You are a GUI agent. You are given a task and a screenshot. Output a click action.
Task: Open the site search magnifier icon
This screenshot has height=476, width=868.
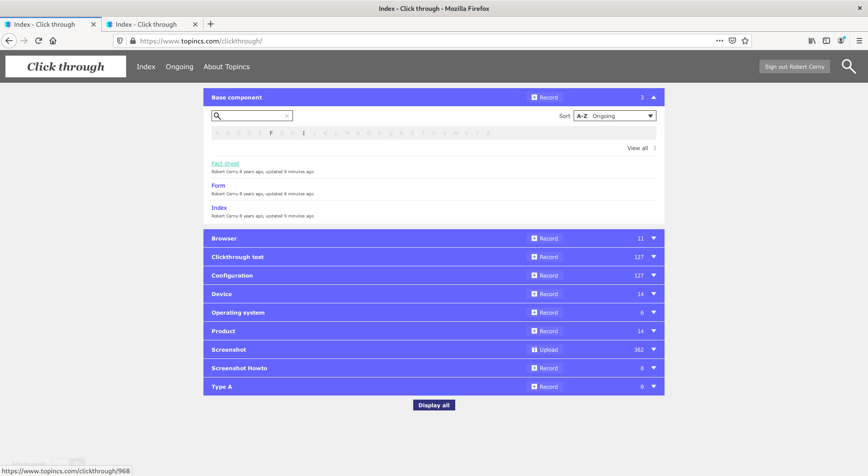click(x=849, y=66)
